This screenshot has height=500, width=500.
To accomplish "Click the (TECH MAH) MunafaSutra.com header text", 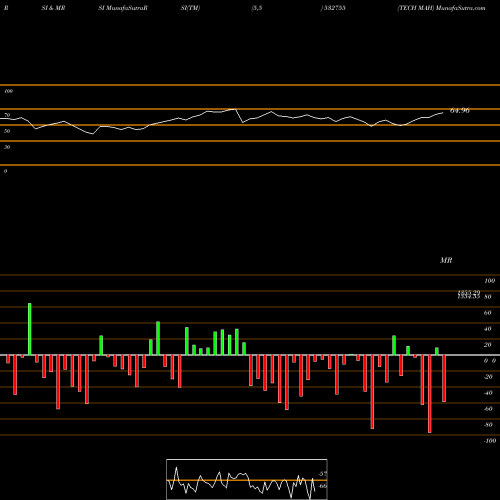I will (441, 8).
